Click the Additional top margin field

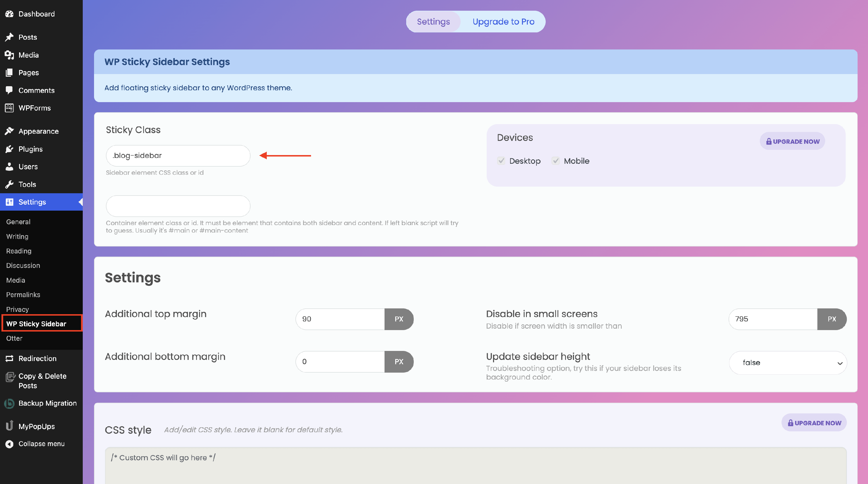pyautogui.click(x=340, y=319)
